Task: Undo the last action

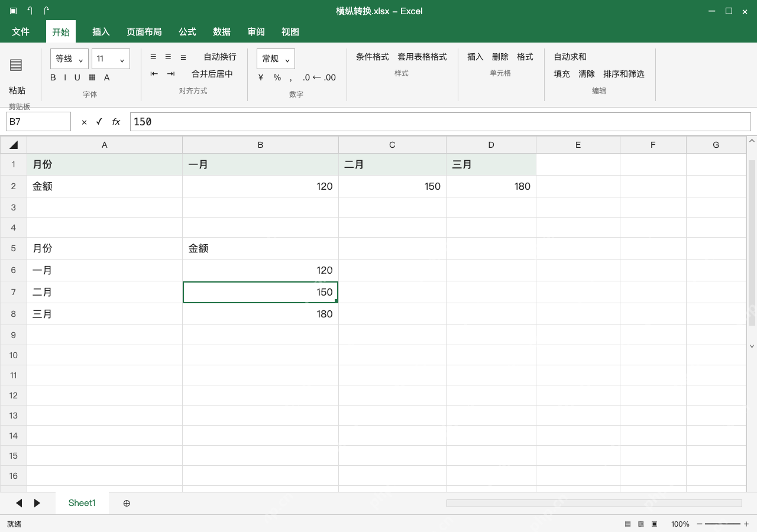Action: (x=30, y=11)
